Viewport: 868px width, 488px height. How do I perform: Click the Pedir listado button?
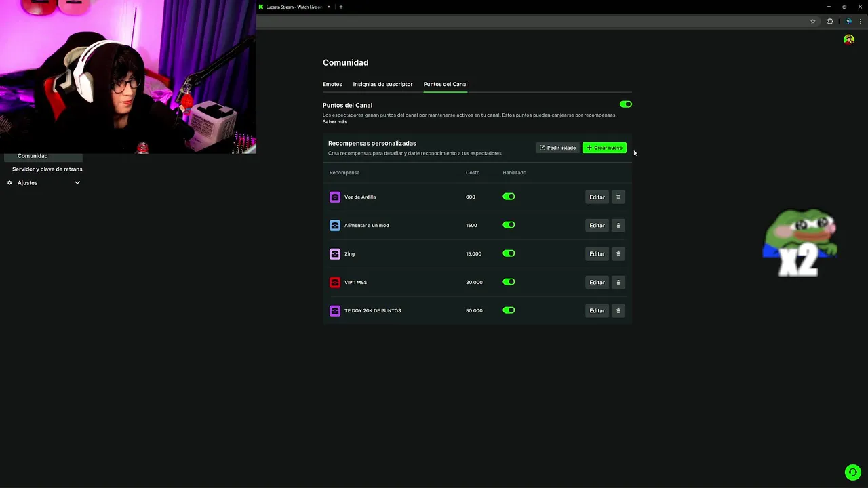pos(557,148)
